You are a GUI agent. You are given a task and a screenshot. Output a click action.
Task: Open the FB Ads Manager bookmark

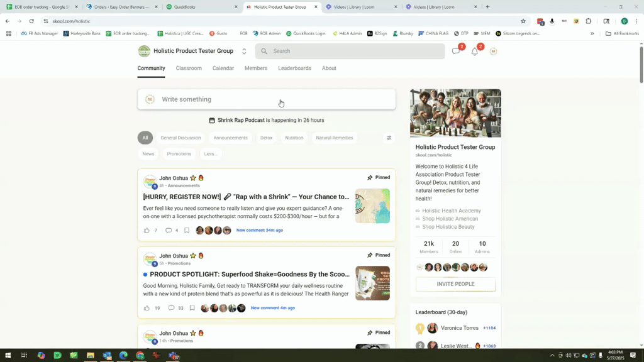40,34
